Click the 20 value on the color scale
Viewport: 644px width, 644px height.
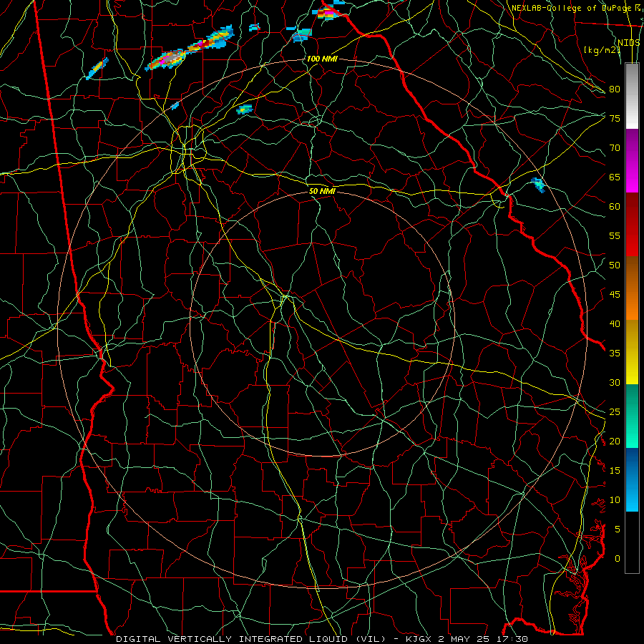pyautogui.click(x=615, y=441)
